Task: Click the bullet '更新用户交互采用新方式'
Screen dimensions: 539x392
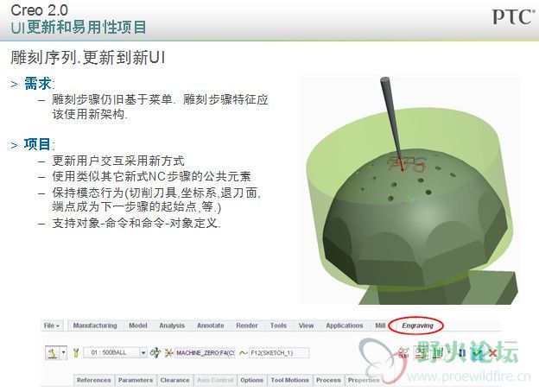Action: click(118, 161)
